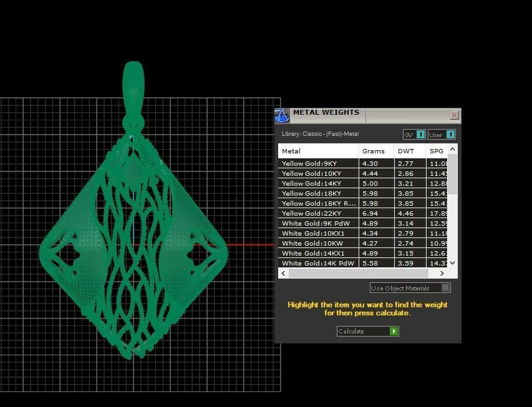532x407 pixels.
Task: Select the Yellow Gold:9KY row
Action: click(x=363, y=163)
